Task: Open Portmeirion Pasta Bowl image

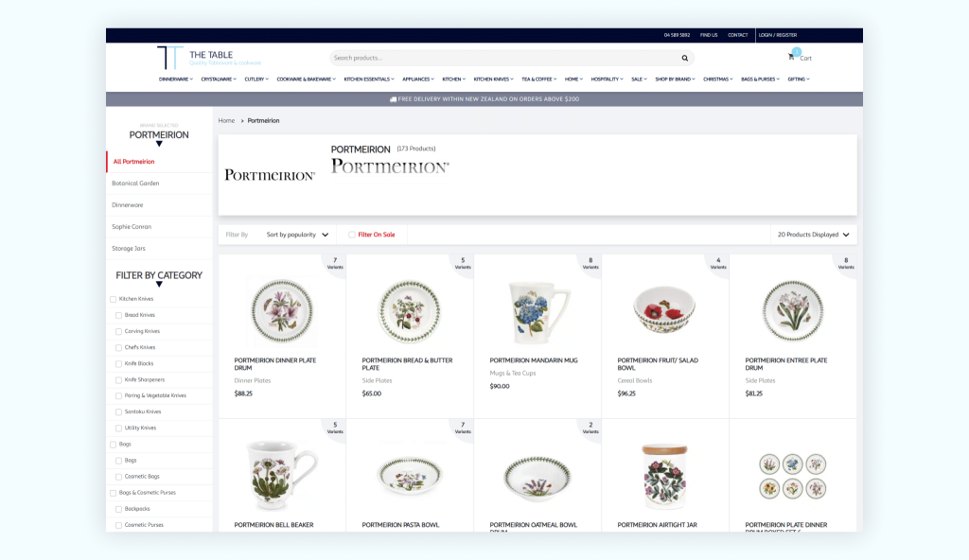Action: (x=410, y=477)
